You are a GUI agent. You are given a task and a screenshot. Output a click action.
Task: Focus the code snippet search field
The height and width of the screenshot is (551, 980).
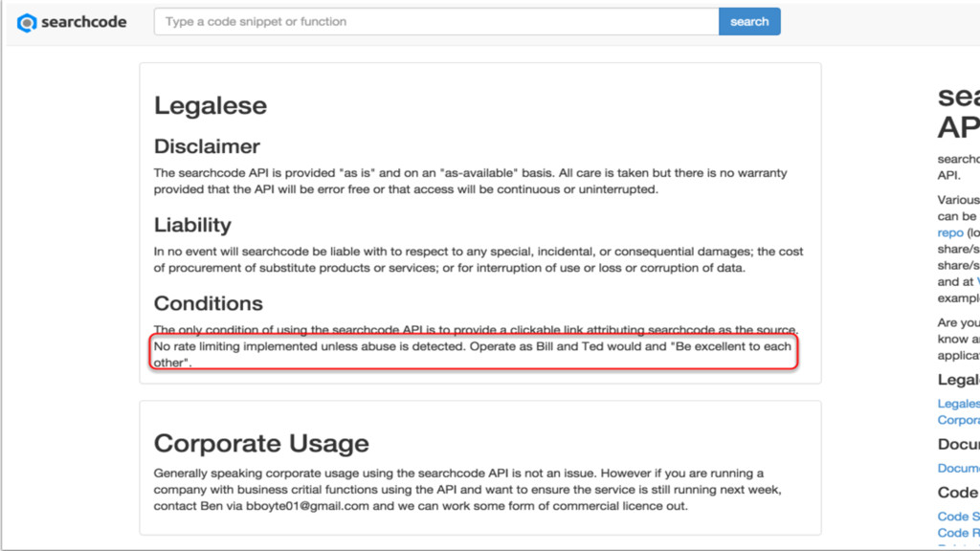click(x=436, y=21)
